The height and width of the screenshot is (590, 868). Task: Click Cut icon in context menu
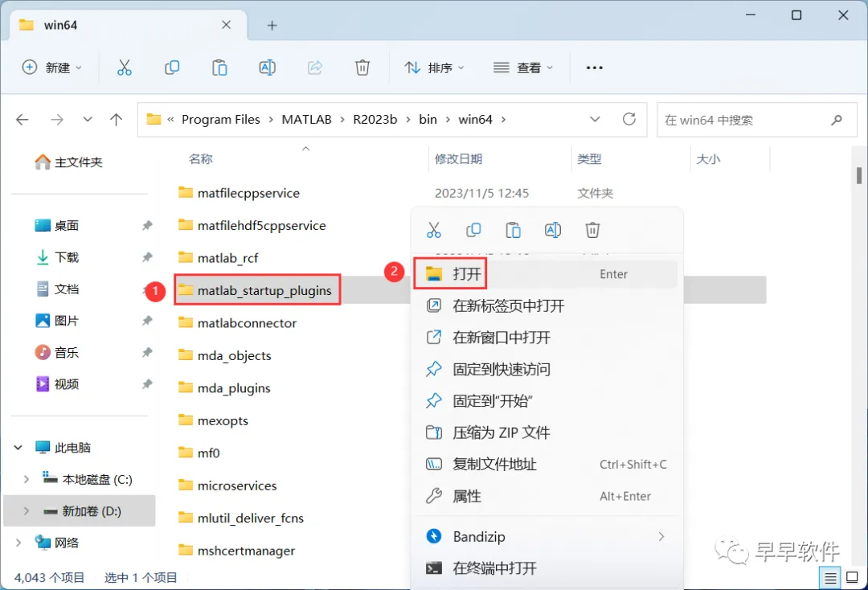pos(434,230)
